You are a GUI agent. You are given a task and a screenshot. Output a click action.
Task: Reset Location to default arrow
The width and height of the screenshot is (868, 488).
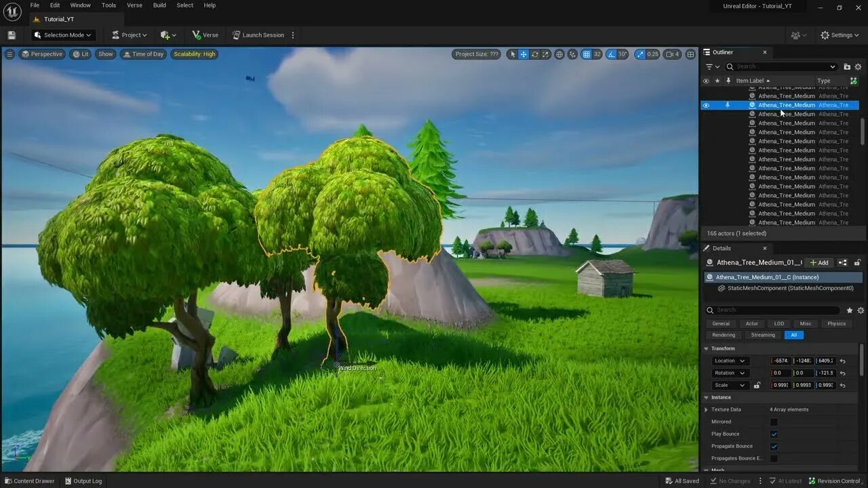coord(842,361)
